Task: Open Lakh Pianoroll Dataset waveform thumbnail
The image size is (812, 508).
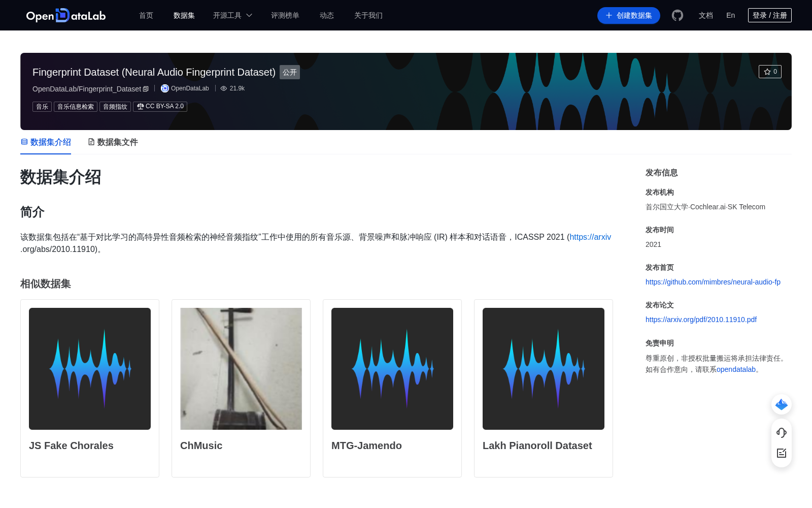Action: [x=544, y=369]
